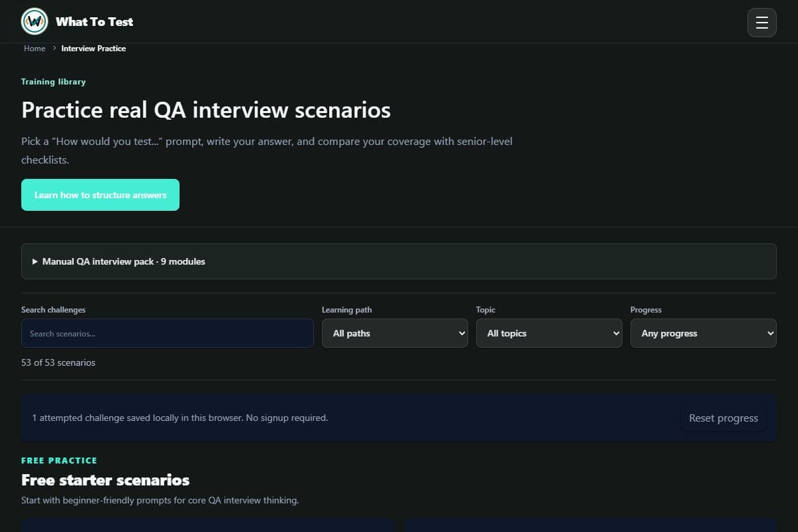The image size is (798, 532).
Task: Go to Home breadcrumb link
Action: tap(35, 49)
